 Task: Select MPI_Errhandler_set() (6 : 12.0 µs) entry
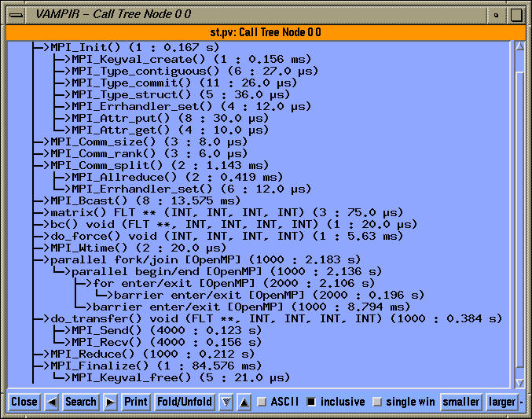click(192, 189)
